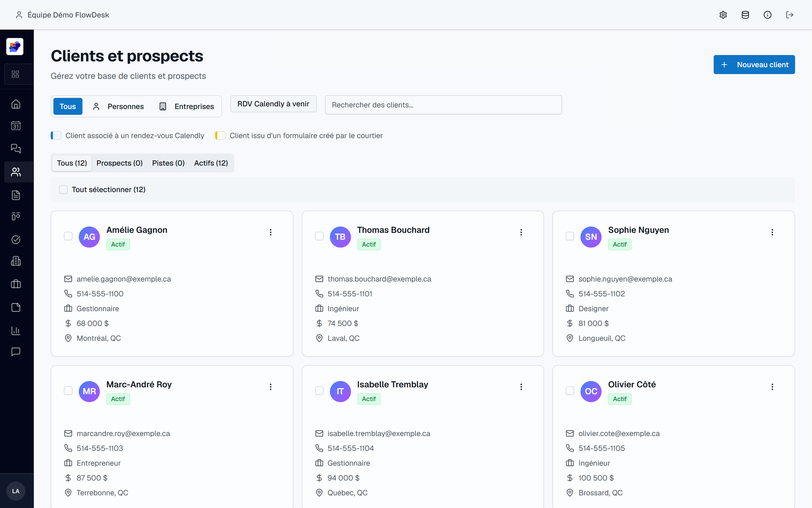Select Sophie Nguyen's checkbox
Screen dimensions: 812x508
tap(570, 236)
